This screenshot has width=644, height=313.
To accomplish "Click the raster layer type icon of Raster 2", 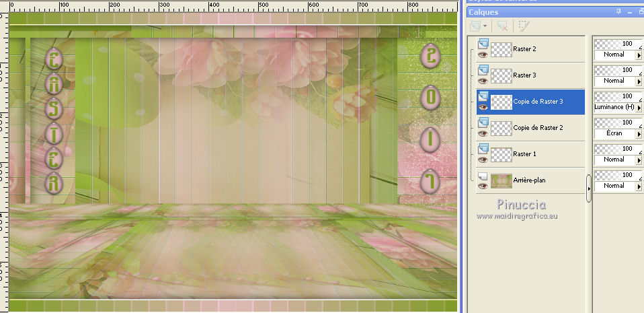I will pos(483,43).
